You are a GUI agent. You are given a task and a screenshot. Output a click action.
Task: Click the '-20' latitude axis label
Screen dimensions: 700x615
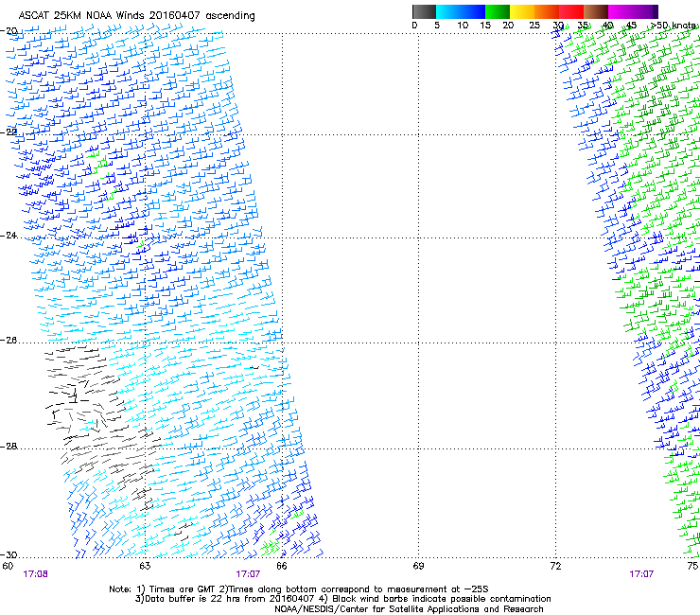point(9,31)
